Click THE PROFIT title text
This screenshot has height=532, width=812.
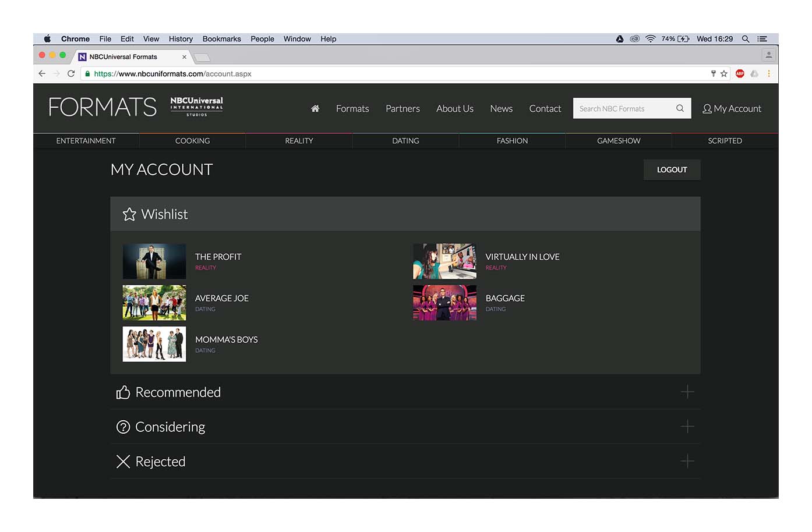tap(218, 257)
